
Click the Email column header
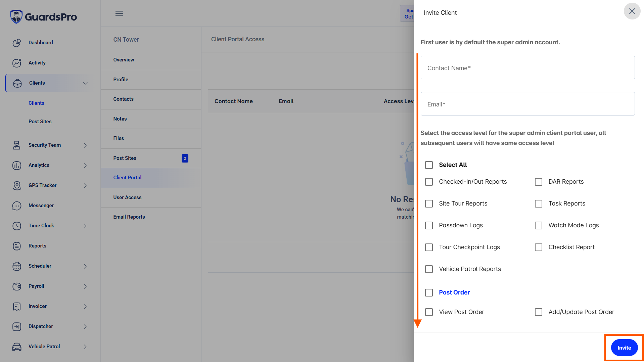pyautogui.click(x=286, y=101)
